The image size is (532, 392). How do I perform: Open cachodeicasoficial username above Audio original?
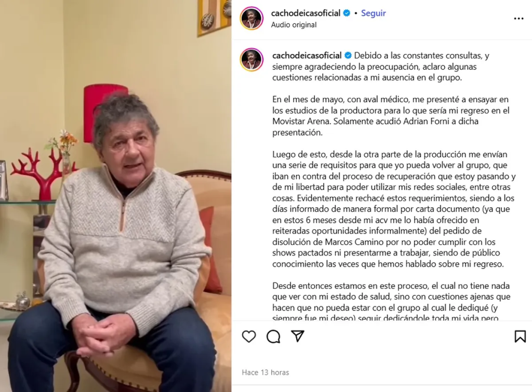(305, 13)
